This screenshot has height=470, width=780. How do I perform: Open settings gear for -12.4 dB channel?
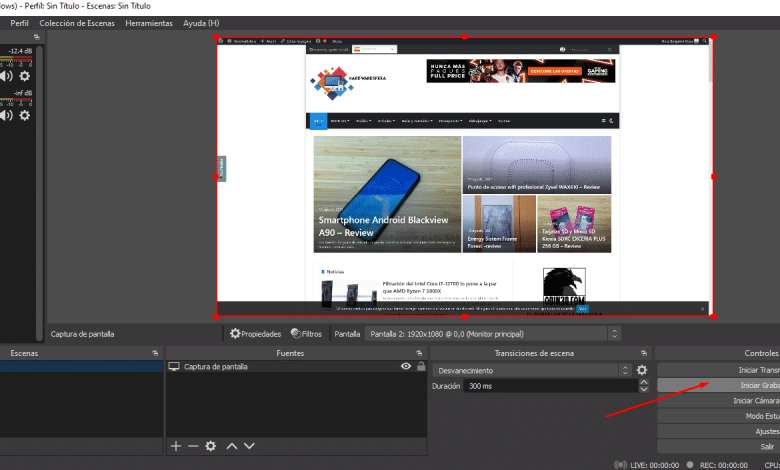point(24,76)
